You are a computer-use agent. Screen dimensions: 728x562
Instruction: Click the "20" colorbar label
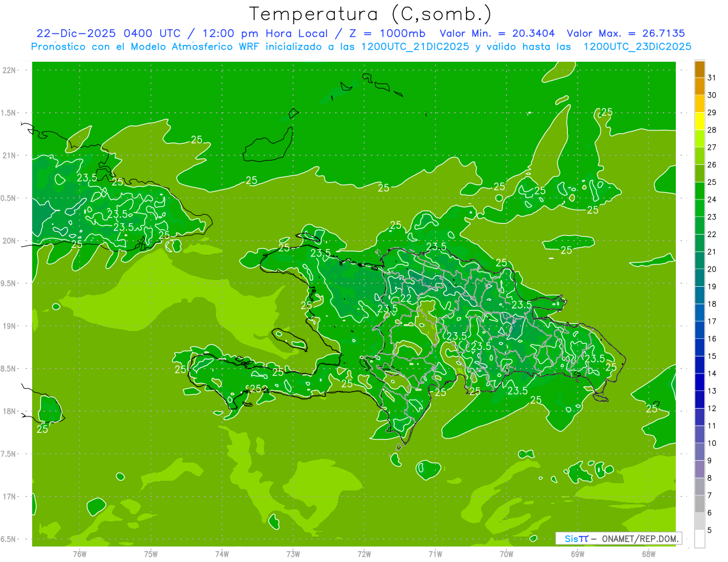click(x=712, y=269)
